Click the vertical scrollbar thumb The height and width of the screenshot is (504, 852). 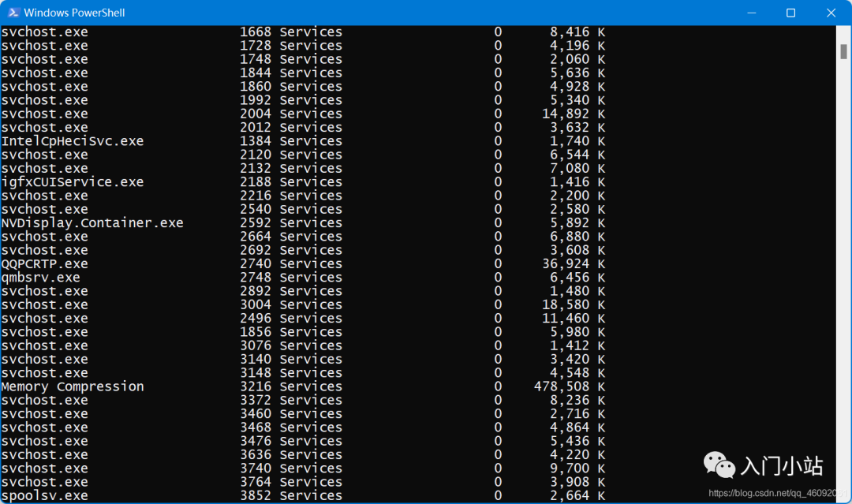click(843, 51)
